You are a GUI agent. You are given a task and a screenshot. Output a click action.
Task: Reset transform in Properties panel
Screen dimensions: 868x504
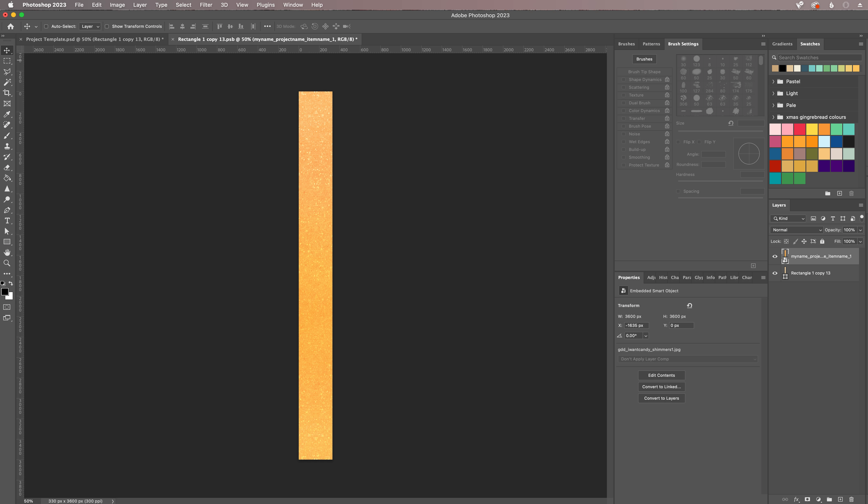coord(689,305)
